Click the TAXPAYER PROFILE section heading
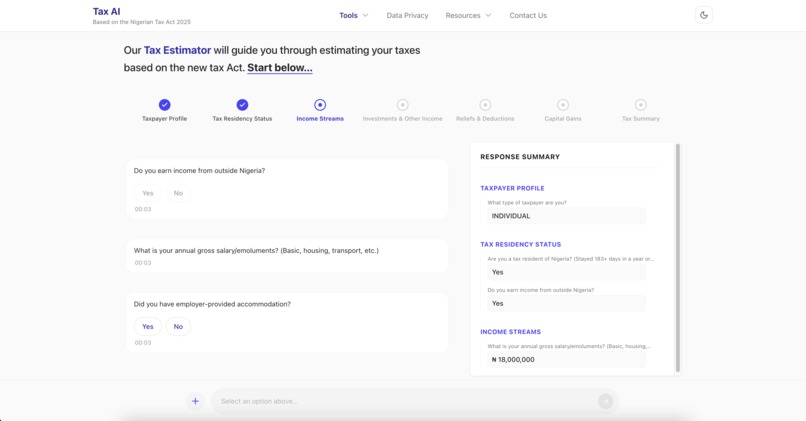This screenshot has width=806, height=421. click(x=512, y=188)
